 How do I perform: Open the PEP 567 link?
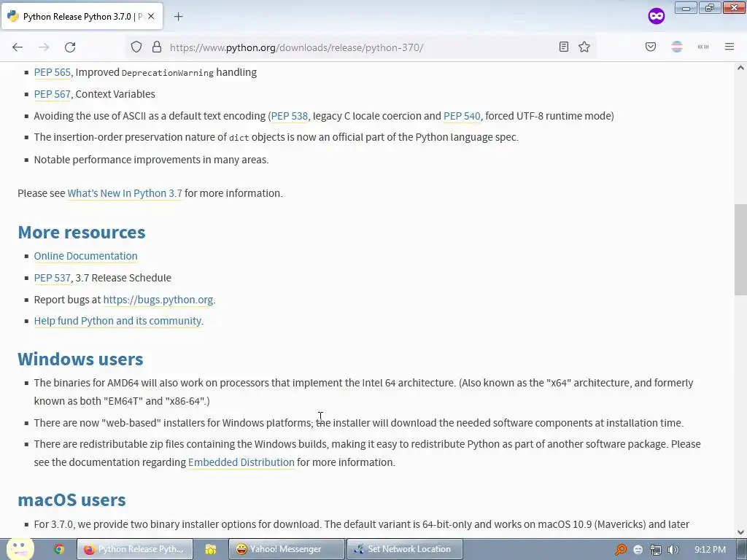pos(53,94)
